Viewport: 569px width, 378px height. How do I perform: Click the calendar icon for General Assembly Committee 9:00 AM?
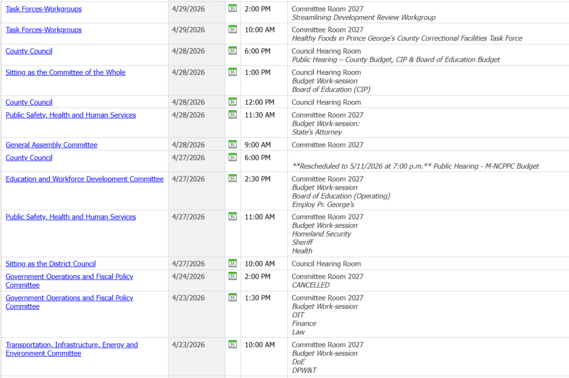pyautogui.click(x=233, y=144)
